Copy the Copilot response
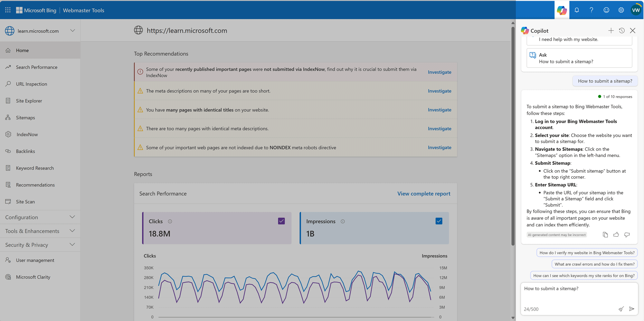The width and height of the screenshot is (644, 321). pyautogui.click(x=605, y=234)
